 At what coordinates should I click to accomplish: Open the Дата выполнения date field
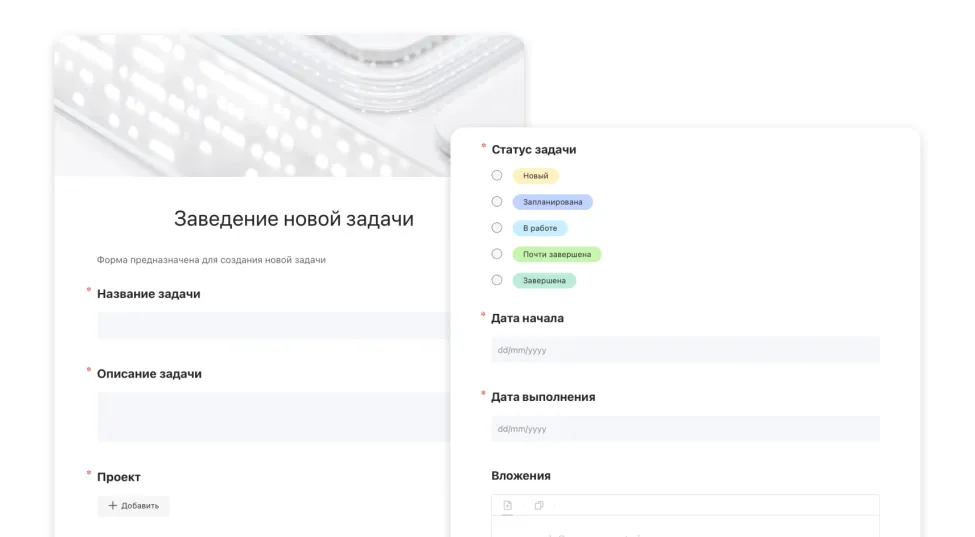[x=685, y=429]
